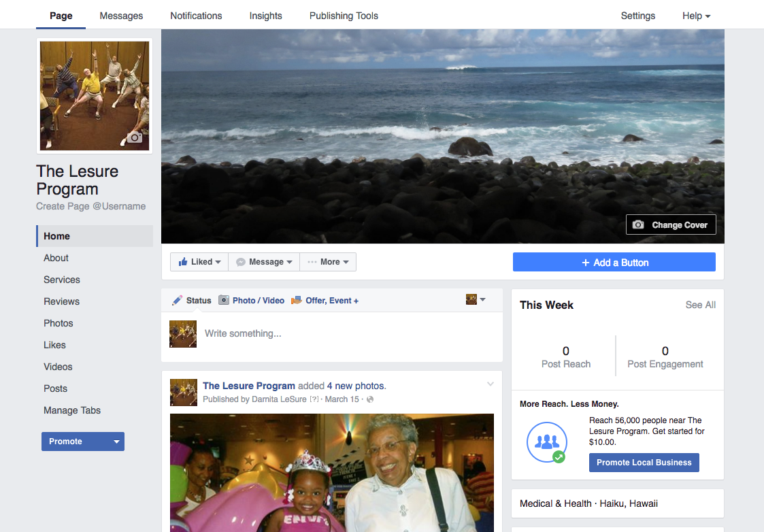Image resolution: width=764 pixels, height=532 pixels.
Task: Open the Promote dropdown arrow
Action: 116,442
